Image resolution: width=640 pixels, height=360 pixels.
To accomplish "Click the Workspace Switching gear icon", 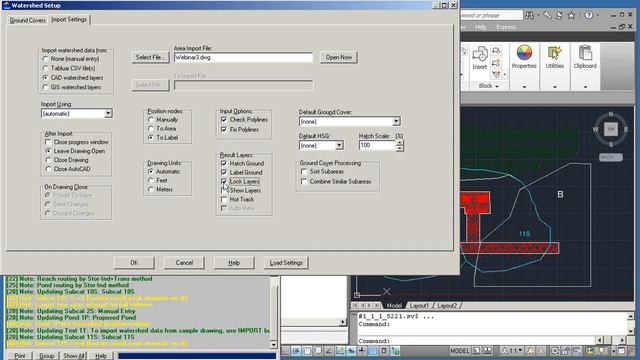I will [555, 351].
